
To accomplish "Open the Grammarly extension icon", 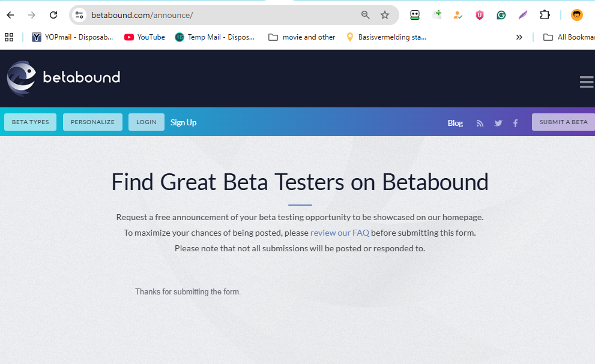I will click(x=501, y=15).
